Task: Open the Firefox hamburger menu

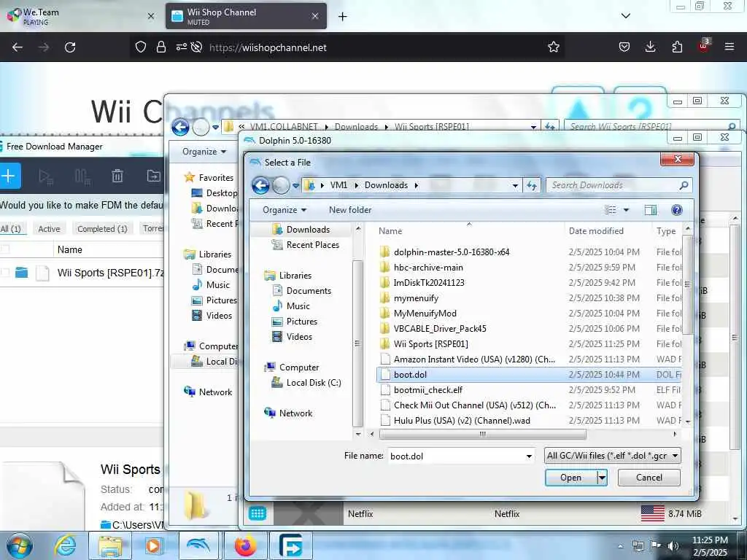Action: click(x=729, y=47)
